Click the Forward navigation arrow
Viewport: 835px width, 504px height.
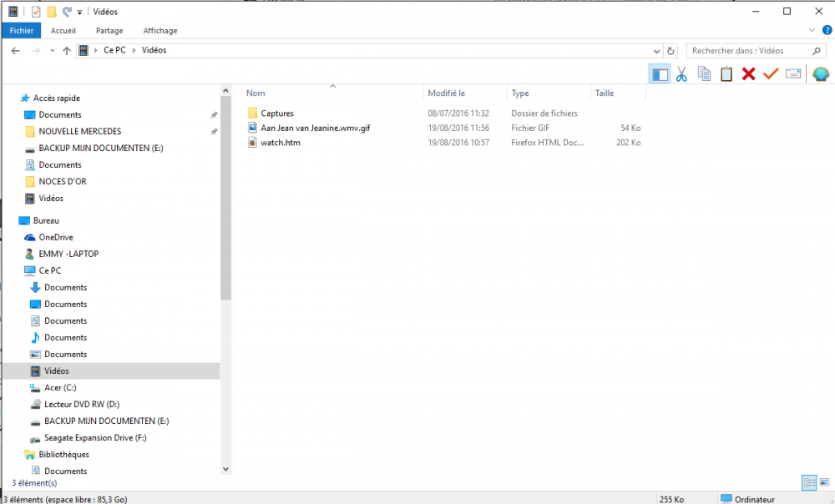click(36, 51)
